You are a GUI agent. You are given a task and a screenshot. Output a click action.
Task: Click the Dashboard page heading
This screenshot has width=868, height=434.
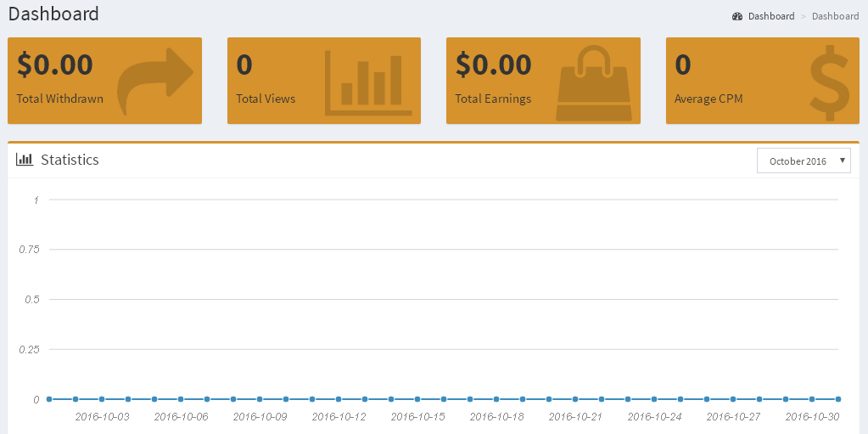[x=53, y=14]
